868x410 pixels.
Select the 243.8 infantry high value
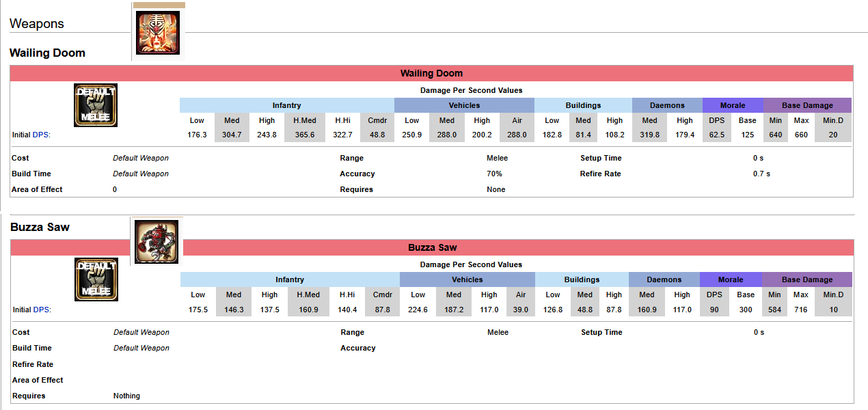point(267,135)
